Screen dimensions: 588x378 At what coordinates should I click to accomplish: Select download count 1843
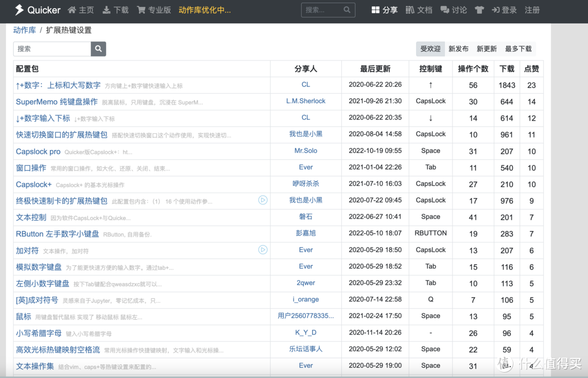[507, 85]
